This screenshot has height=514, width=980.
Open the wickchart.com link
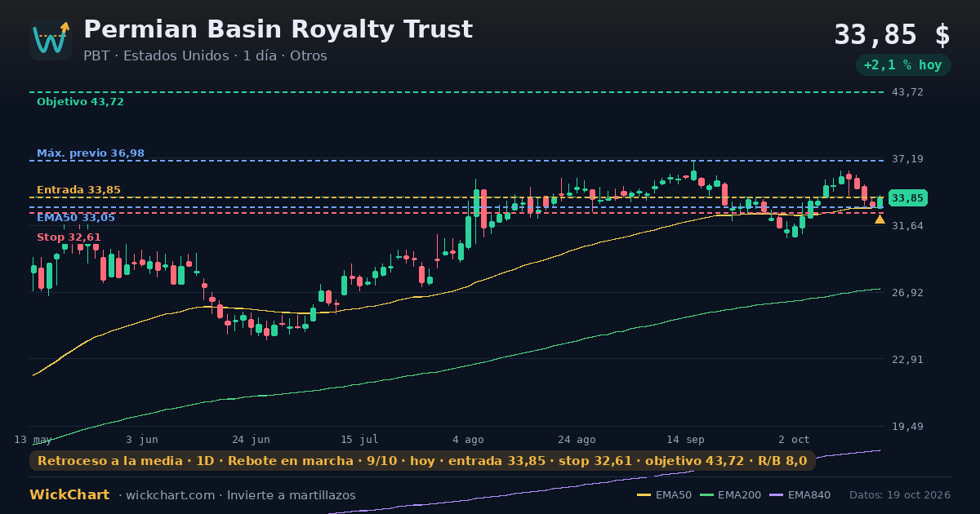pyautogui.click(x=171, y=495)
